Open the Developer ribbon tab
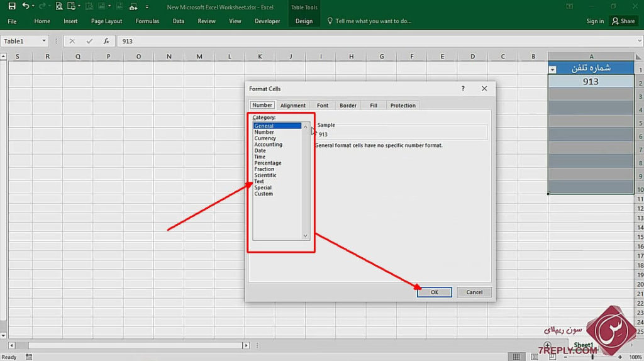The image size is (644, 361). pyautogui.click(x=267, y=21)
